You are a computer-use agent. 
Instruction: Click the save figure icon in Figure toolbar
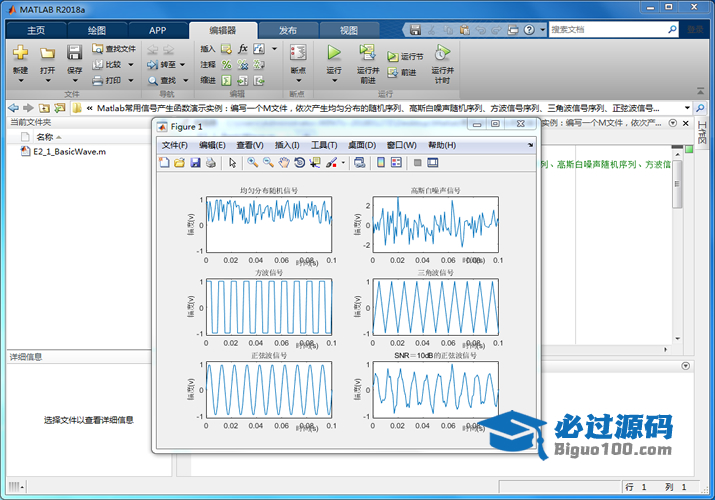click(x=195, y=163)
